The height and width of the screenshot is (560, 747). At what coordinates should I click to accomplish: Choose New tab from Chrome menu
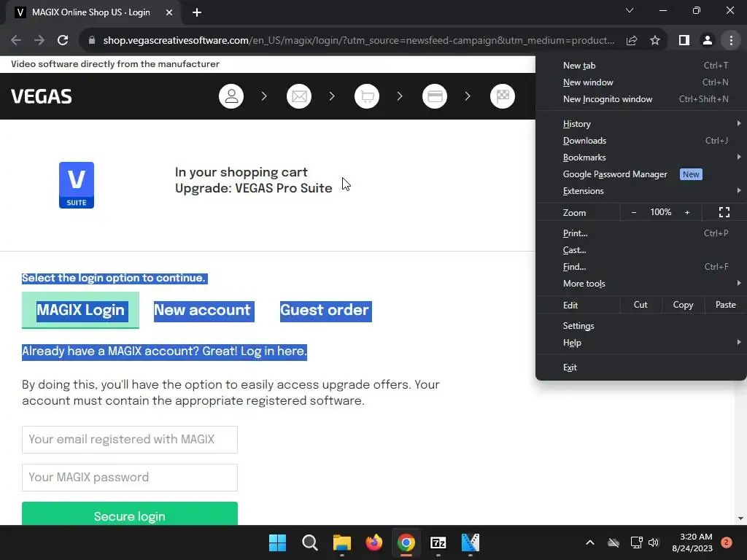pos(640,66)
